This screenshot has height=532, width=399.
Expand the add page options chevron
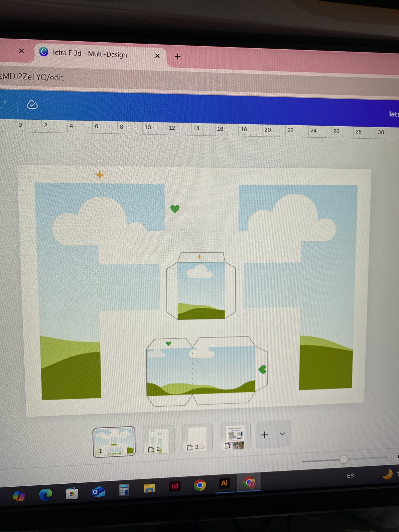282,434
